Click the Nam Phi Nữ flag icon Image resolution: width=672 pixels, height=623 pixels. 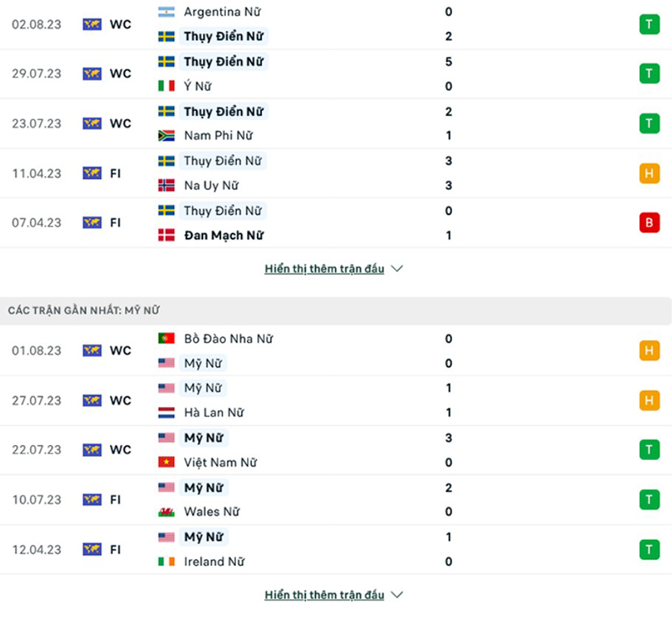click(x=166, y=135)
